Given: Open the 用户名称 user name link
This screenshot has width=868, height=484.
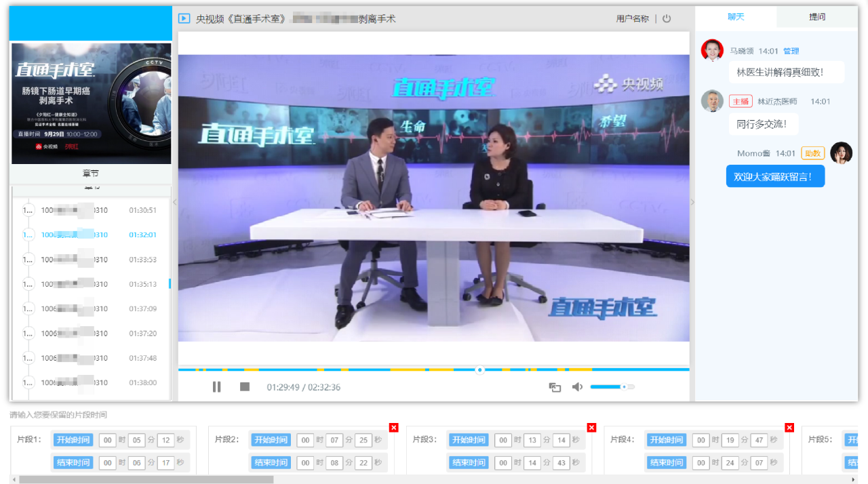Looking at the screenshot, I should click(632, 19).
